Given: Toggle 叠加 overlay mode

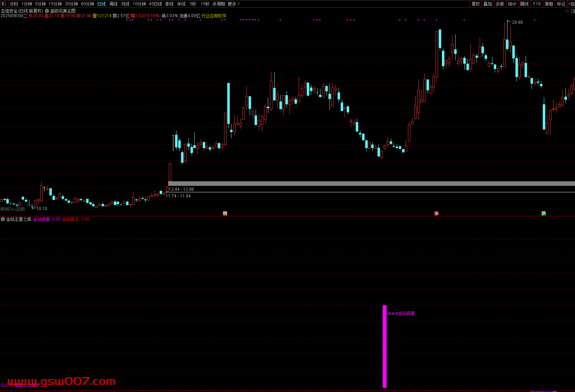Looking at the screenshot, I should (x=487, y=4).
